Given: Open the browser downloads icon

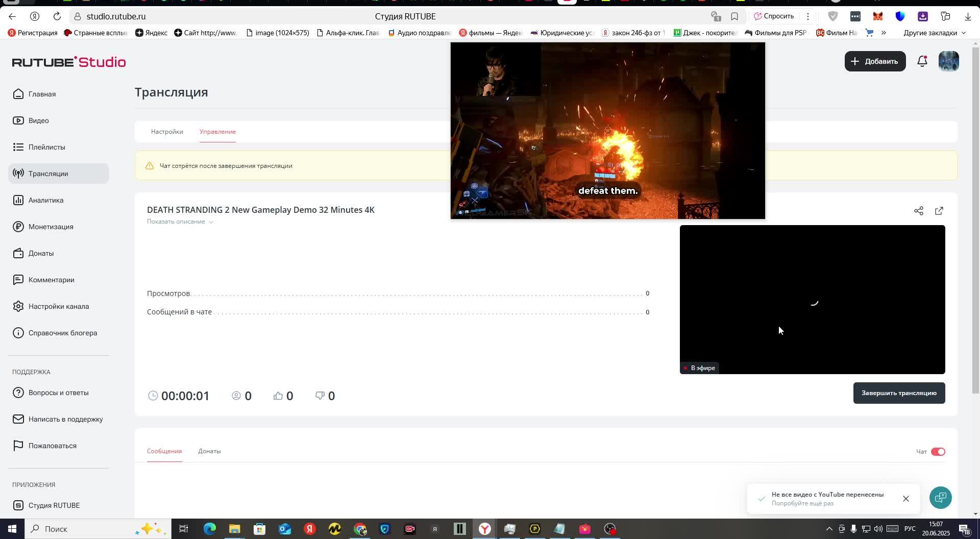Looking at the screenshot, I should pyautogui.click(x=968, y=16).
